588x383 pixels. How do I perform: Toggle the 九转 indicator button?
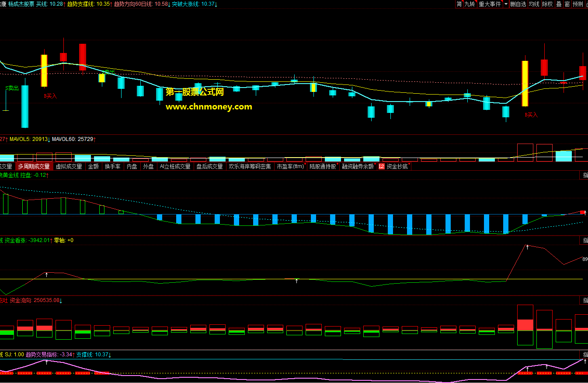pos(470,4)
